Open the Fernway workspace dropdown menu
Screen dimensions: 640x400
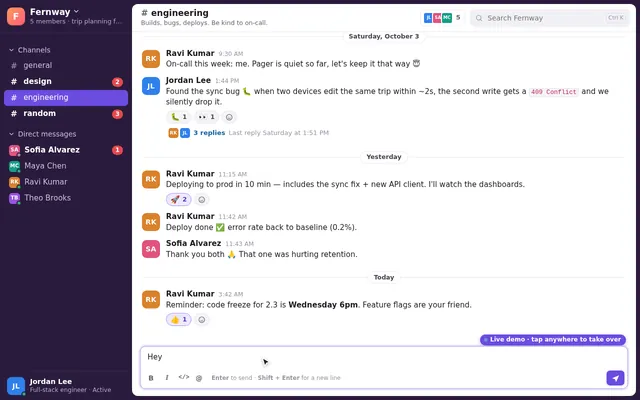54,12
